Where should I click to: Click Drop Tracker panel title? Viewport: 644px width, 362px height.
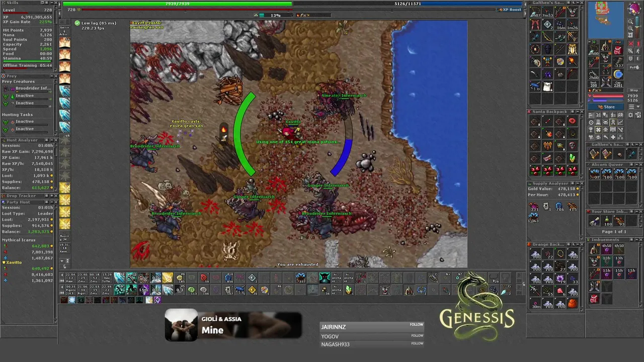(21, 196)
